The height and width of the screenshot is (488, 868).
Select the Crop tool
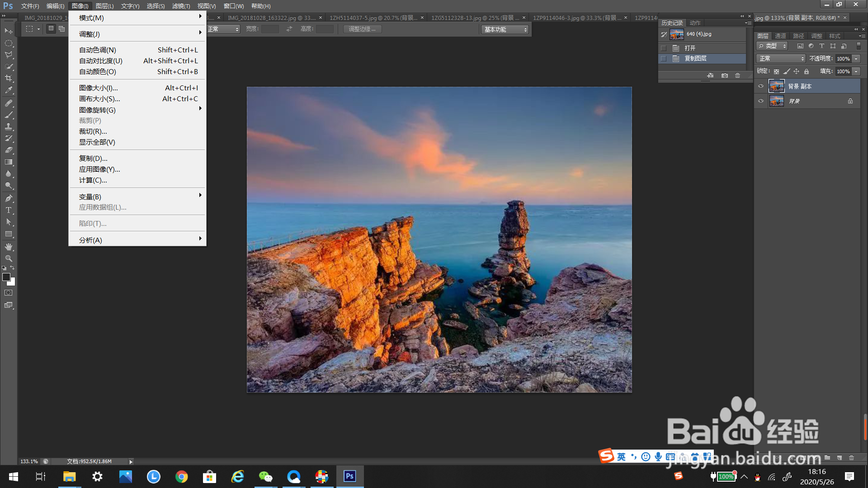[x=9, y=78]
